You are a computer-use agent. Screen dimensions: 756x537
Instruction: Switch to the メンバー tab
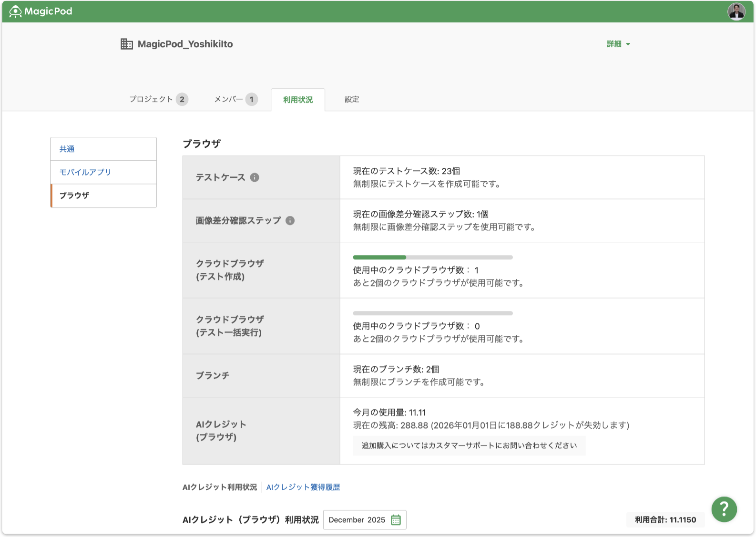236,99
